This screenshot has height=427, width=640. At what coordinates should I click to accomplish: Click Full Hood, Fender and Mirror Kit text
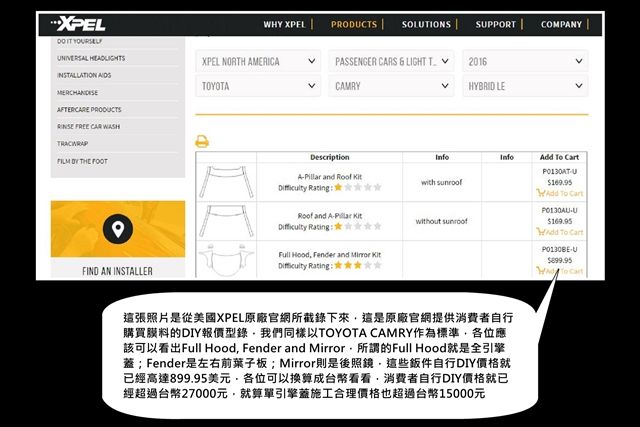(330, 254)
